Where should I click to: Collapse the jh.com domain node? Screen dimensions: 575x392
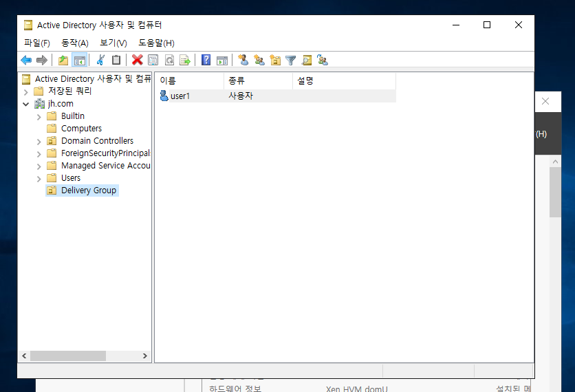pyautogui.click(x=25, y=104)
